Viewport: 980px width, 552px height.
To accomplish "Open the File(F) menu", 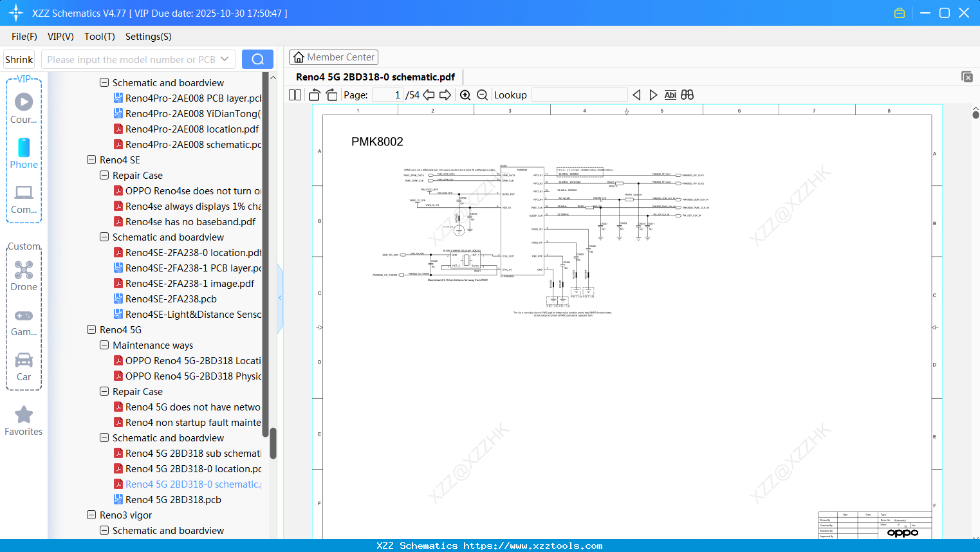I will (x=24, y=37).
